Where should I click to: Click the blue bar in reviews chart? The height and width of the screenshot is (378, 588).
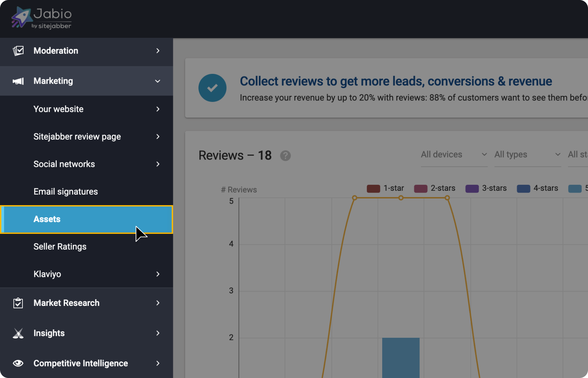pos(401,357)
